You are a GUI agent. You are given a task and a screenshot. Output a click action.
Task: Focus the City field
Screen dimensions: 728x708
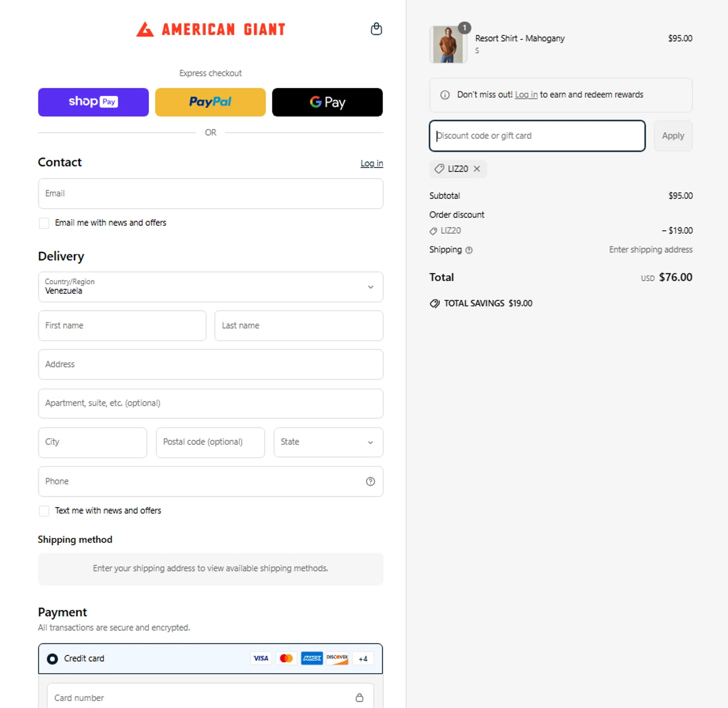(93, 442)
